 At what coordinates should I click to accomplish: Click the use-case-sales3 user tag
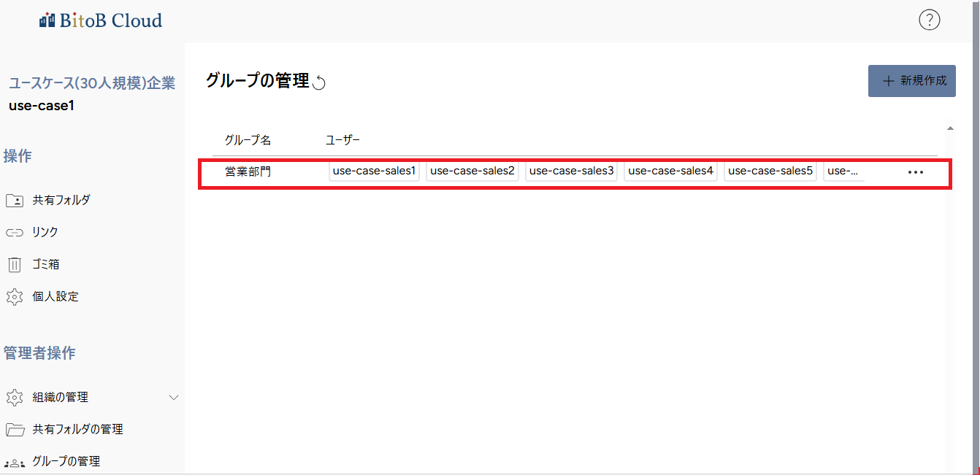571,171
